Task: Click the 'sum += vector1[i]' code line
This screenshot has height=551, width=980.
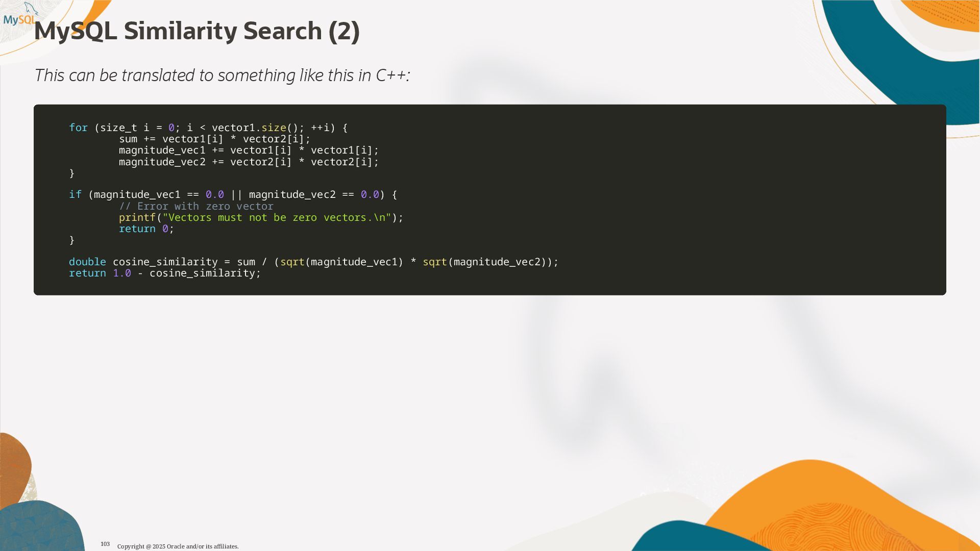Action: click(214, 139)
